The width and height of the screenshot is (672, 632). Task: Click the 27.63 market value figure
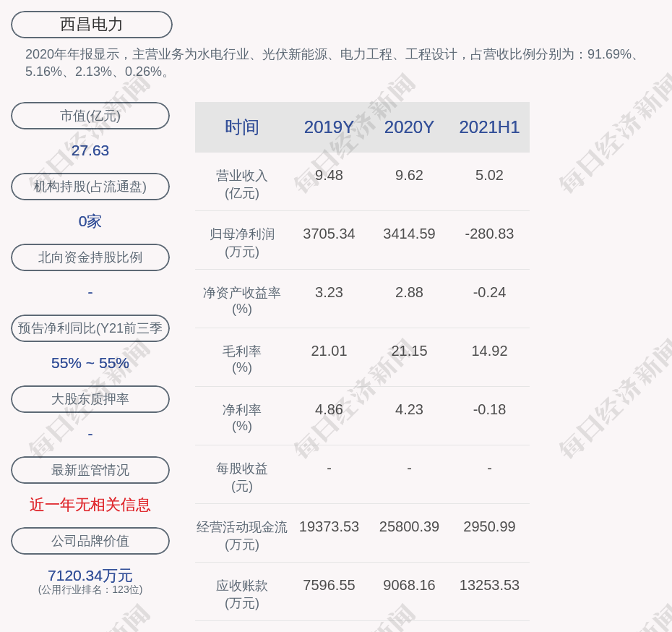90,150
